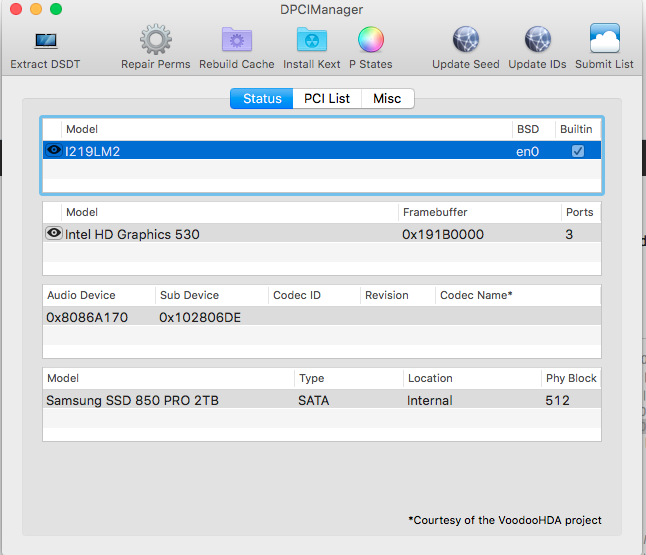Click the Rebuild Cache folder icon
This screenshot has width=646, height=555.
pyautogui.click(x=236, y=41)
